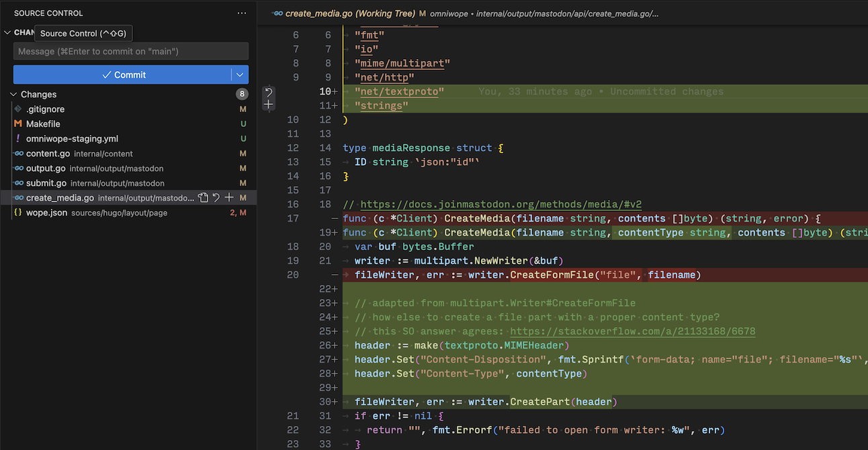Open Source Control more actions ellipsis menu

click(242, 13)
